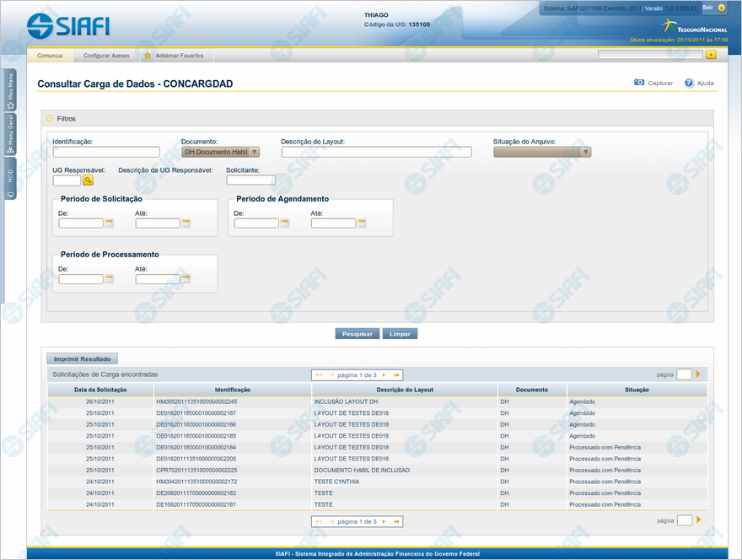Open calendar for Período de Solicitação 'De' date
742x560 pixels.
tap(109, 223)
